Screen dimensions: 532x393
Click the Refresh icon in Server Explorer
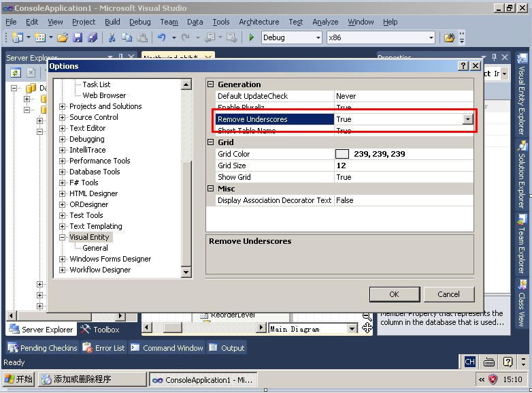point(15,72)
